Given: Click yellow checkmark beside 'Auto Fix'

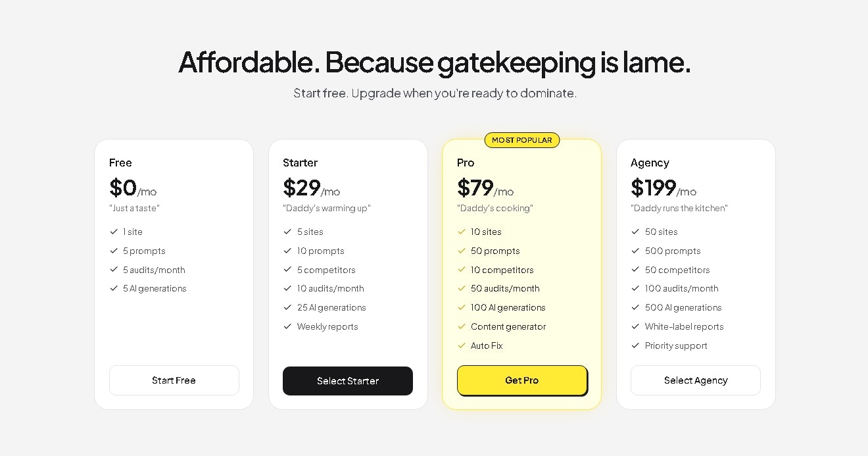Looking at the screenshot, I should [x=462, y=345].
